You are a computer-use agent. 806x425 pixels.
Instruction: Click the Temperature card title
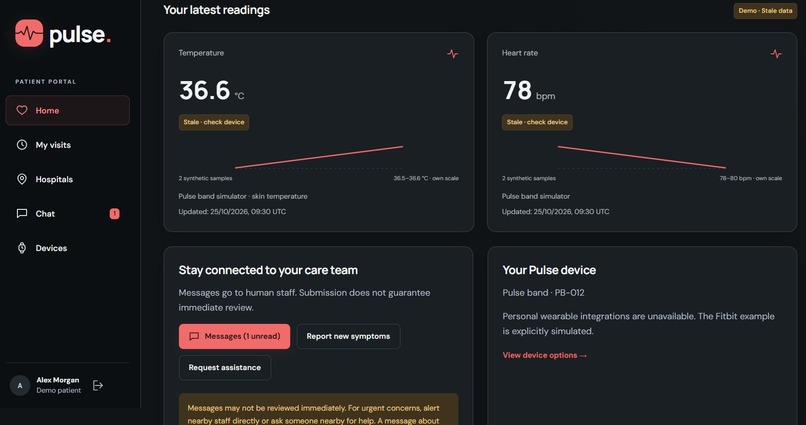(x=201, y=53)
